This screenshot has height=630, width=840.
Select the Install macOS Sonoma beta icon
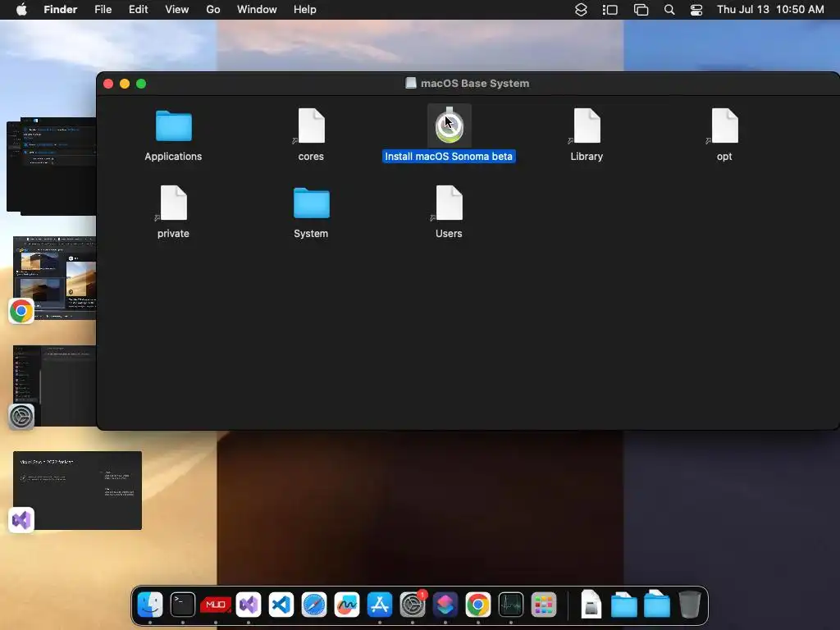(x=449, y=126)
